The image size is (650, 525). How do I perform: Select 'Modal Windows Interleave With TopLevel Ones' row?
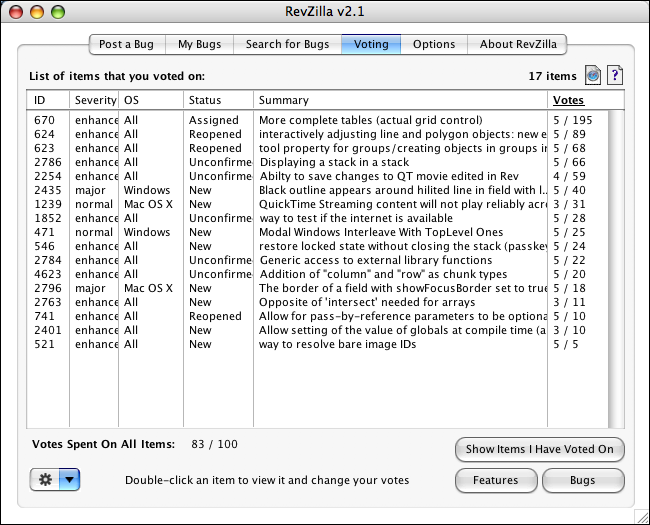click(318, 232)
